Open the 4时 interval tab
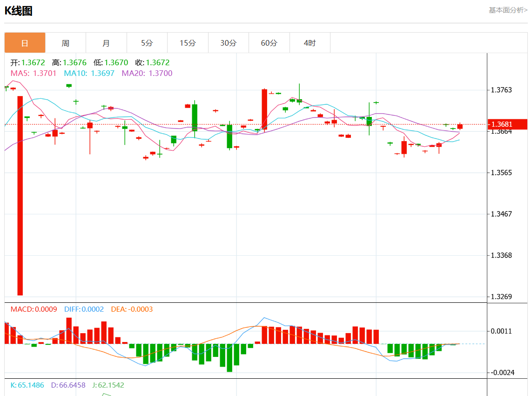The image size is (532, 396). point(310,43)
